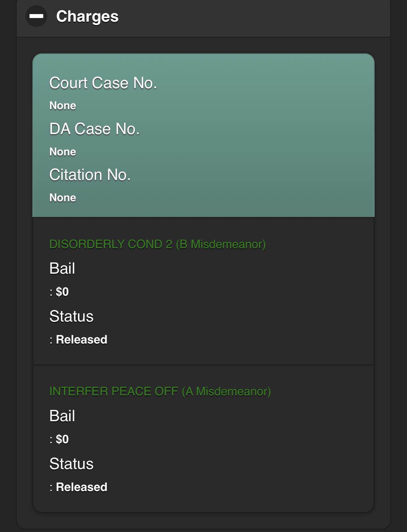Click the divider line between the two charges
This screenshot has width=407, height=532.
click(x=203, y=365)
